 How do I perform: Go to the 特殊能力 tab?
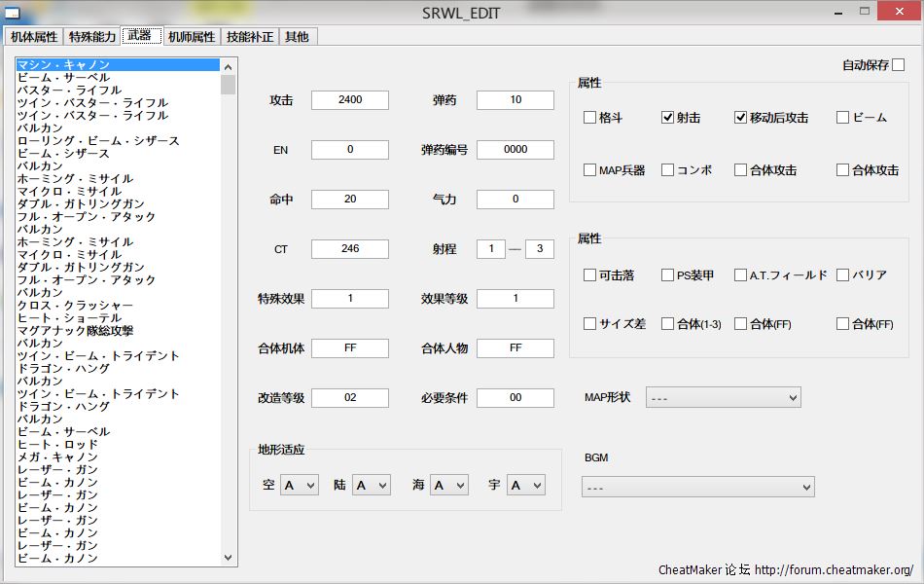tap(92, 37)
